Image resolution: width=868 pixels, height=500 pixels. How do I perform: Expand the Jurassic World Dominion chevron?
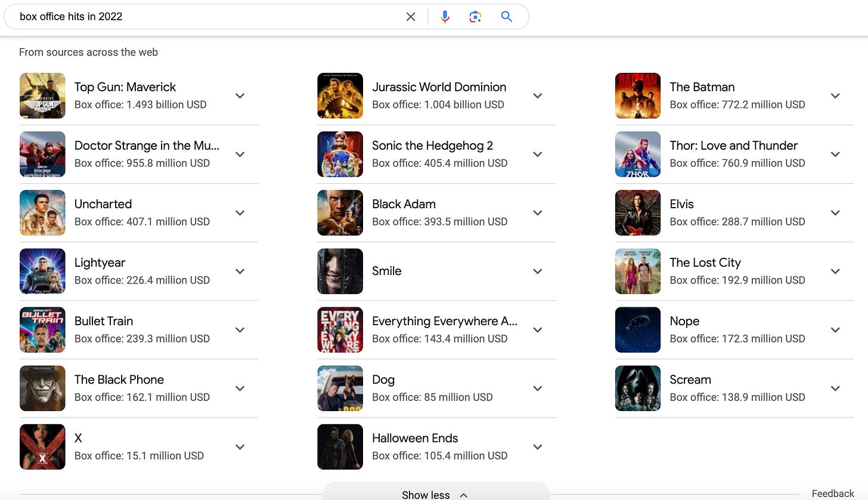click(538, 95)
